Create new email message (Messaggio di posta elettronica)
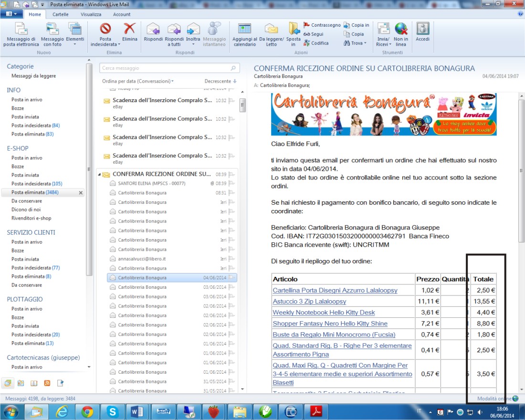Image resolution: width=525 pixels, height=420 pixels. 21,34
